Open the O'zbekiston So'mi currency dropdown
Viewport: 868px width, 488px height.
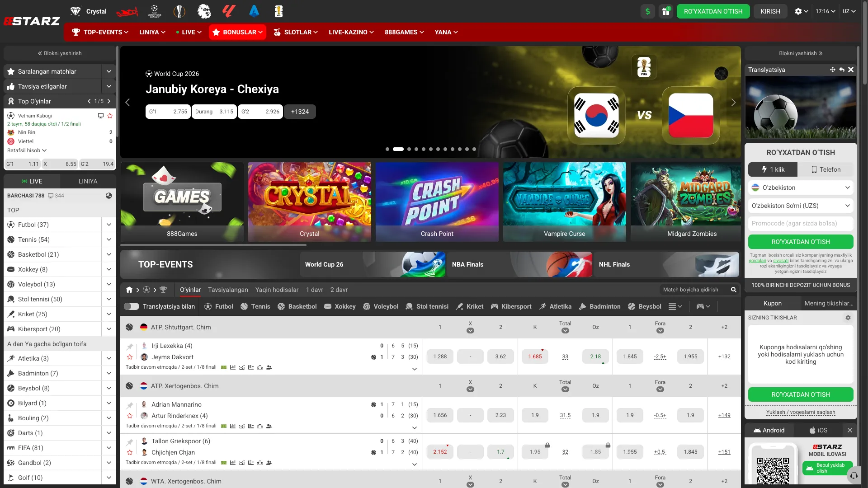coord(801,206)
